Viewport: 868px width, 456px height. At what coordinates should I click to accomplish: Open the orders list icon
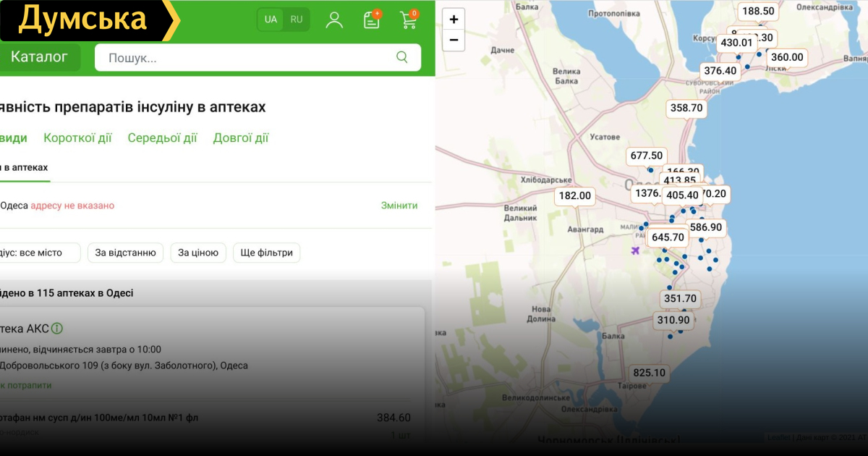tap(371, 20)
